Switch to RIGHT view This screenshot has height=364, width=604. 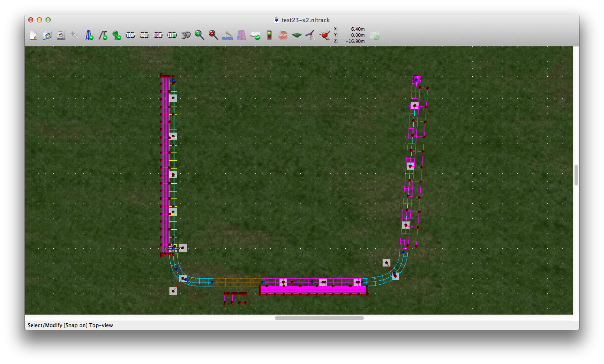[x=158, y=36]
